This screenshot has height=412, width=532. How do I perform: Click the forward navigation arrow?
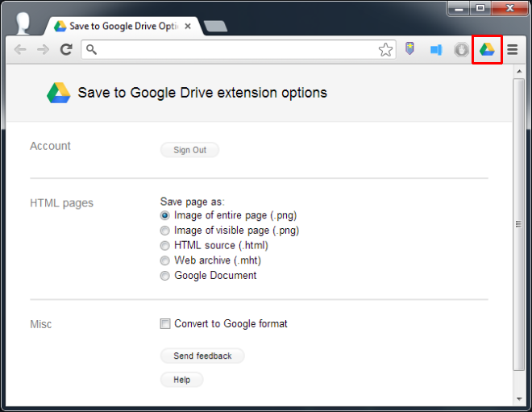(43, 50)
